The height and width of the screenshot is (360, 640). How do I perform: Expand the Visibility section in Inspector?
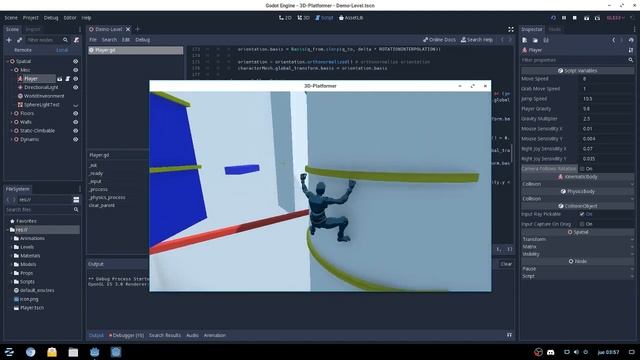point(577,254)
